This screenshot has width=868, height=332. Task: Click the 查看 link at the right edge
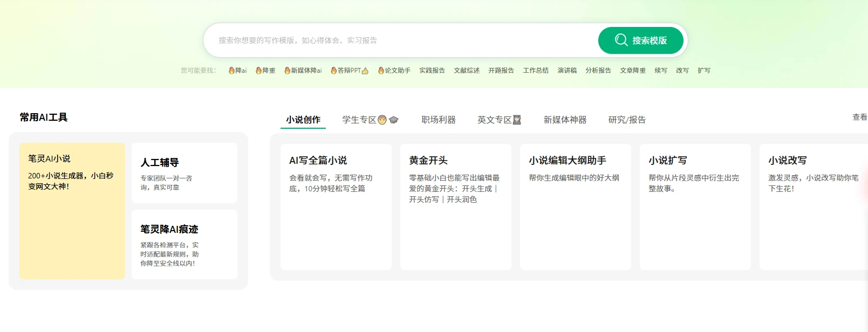860,117
